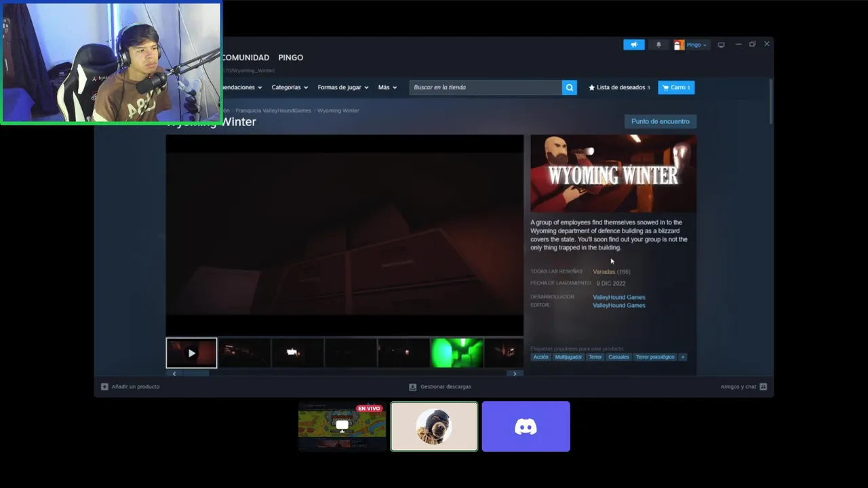Screen dimensions: 868x488
Task: Click Añadir un producto plus icon
Action: (104, 387)
